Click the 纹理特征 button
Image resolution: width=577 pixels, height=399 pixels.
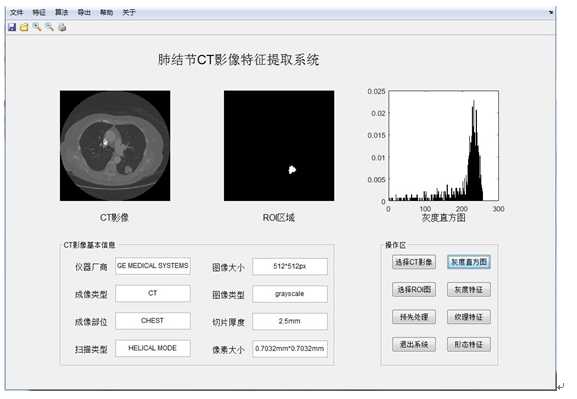pyautogui.click(x=469, y=317)
